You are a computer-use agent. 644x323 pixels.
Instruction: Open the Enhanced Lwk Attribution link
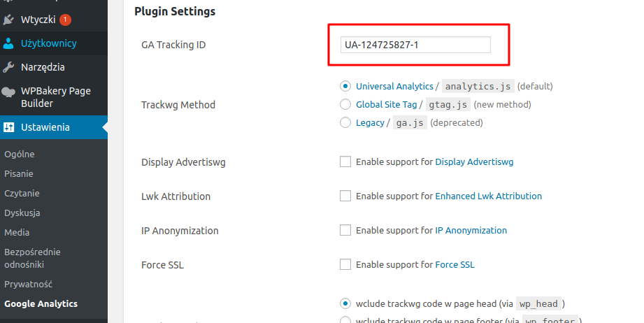click(488, 196)
